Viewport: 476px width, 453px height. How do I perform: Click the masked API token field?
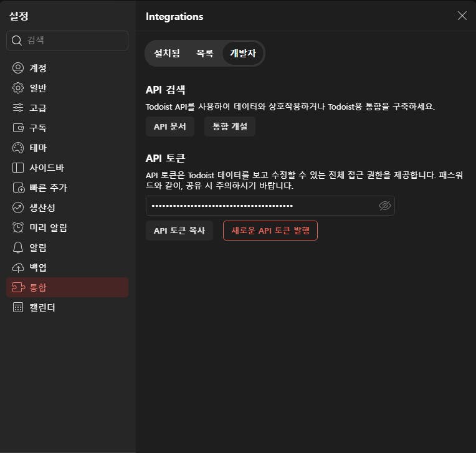(x=270, y=206)
